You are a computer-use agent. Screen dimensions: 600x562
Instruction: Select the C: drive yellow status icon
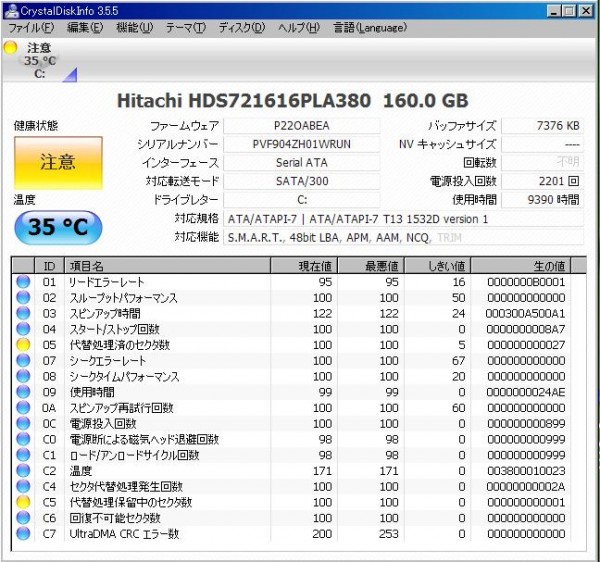(x=10, y=48)
